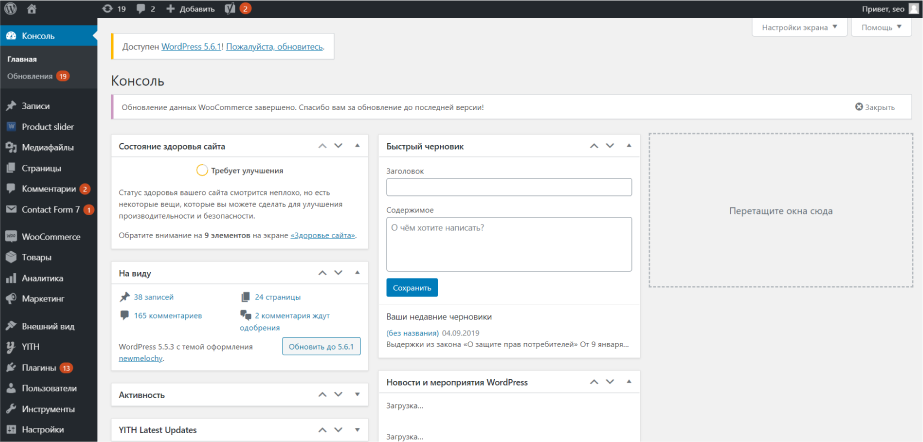The width and height of the screenshot is (923, 442).
Task: Click the Инструменты wrench icon
Action: click(11, 409)
